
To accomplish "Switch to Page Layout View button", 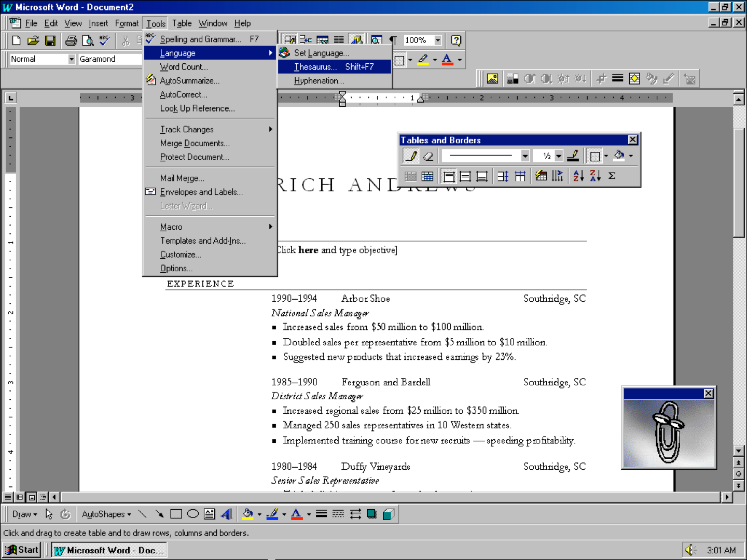I will coord(31,497).
